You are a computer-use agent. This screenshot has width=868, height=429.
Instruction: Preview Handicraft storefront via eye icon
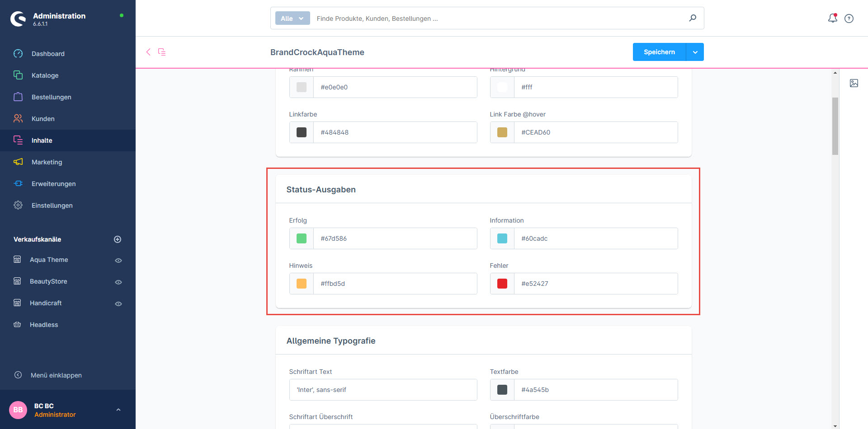tap(118, 304)
